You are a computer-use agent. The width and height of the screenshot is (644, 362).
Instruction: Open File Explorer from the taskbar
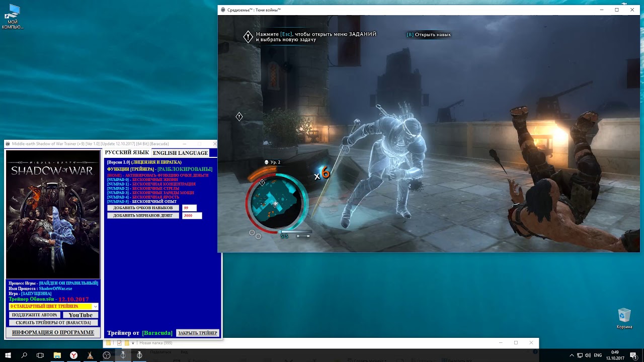click(57, 355)
